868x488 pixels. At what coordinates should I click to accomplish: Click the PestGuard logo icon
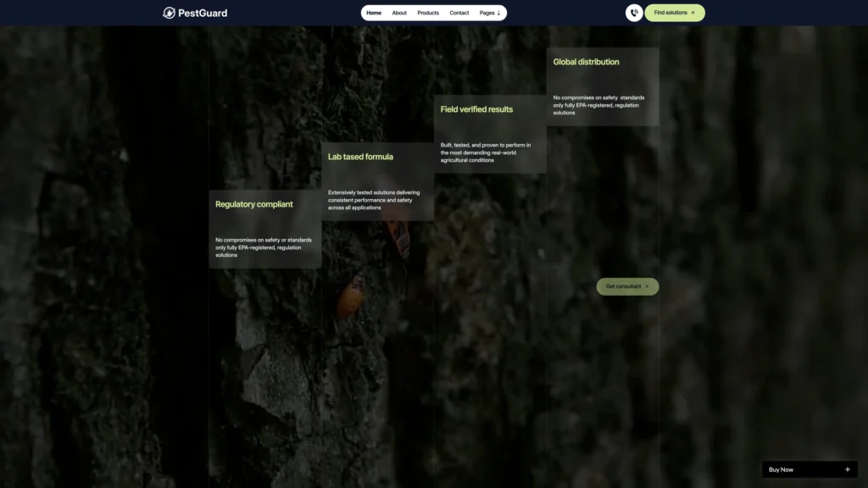click(x=169, y=13)
